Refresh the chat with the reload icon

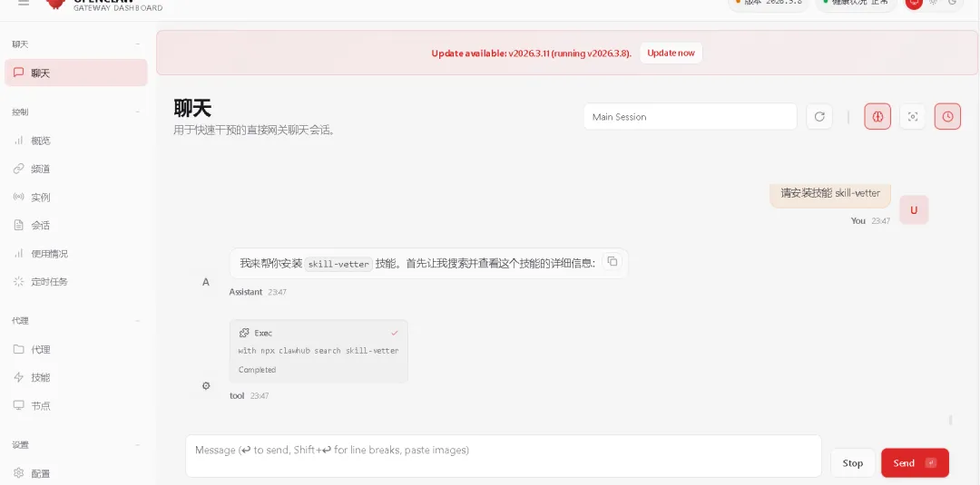pos(819,117)
